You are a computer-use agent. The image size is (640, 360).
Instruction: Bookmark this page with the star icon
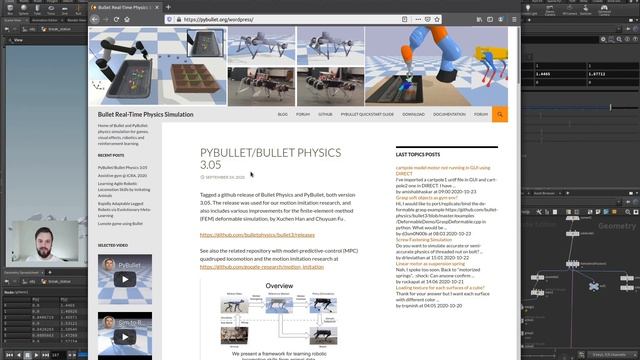point(437,19)
